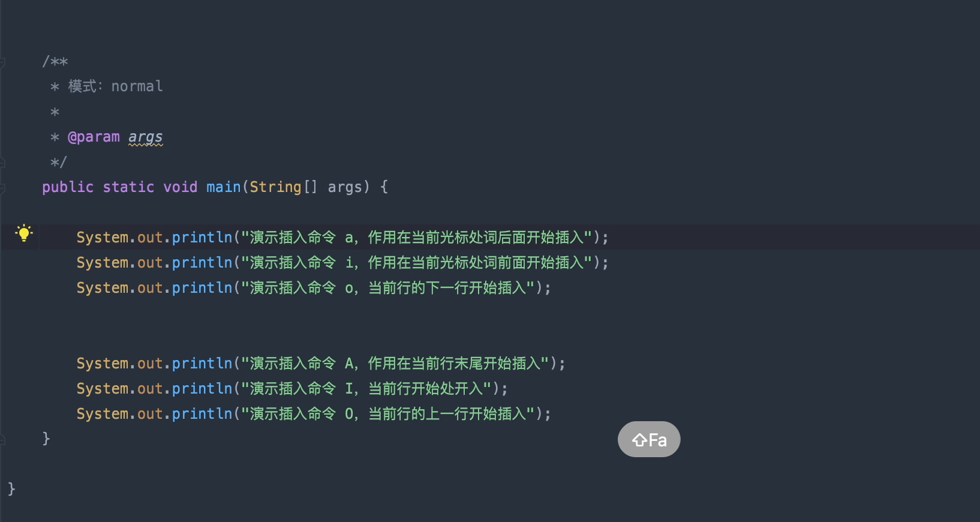Collapse the main method fold marker
Image resolution: width=980 pixels, height=522 pixels.
click(x=2, y=188)
